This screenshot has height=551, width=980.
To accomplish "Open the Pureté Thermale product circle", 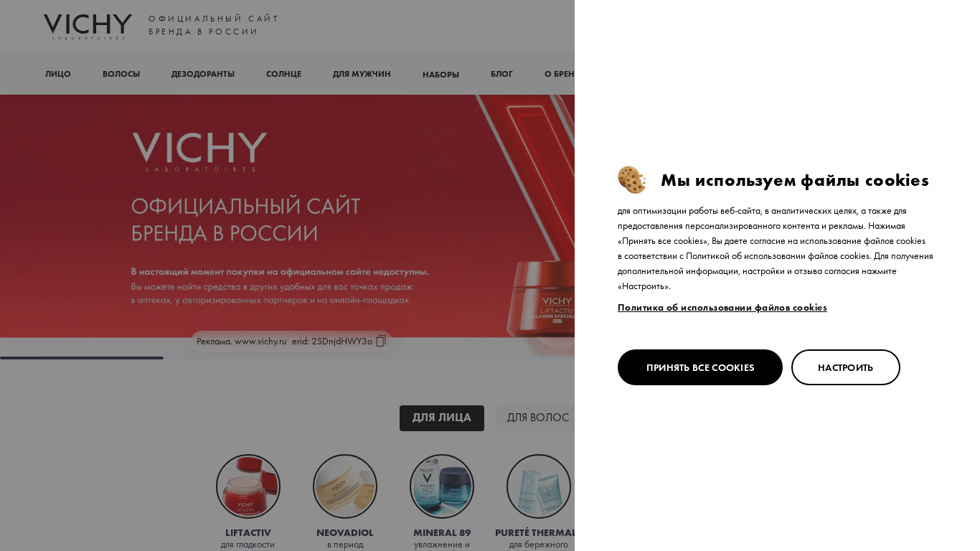I will (539, 486).
